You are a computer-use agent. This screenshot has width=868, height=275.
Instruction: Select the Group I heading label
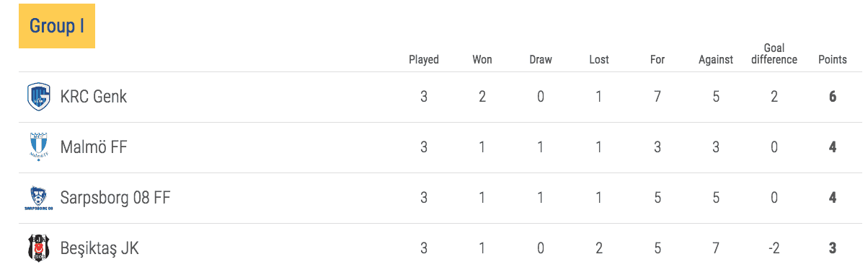tap(57, 27)
